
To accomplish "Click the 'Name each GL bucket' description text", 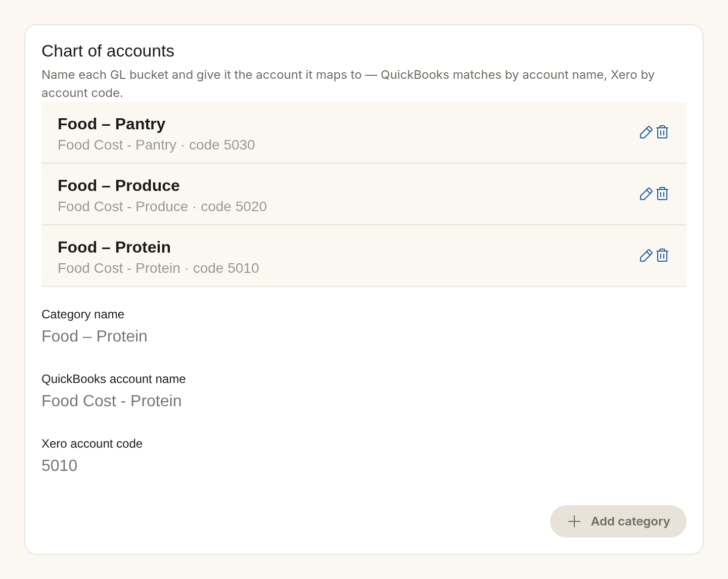I will pyautogui.click(x=348, y=84).
